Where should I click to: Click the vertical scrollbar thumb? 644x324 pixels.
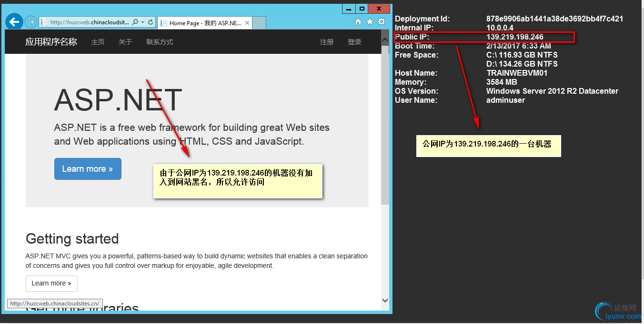click(385, 126)
